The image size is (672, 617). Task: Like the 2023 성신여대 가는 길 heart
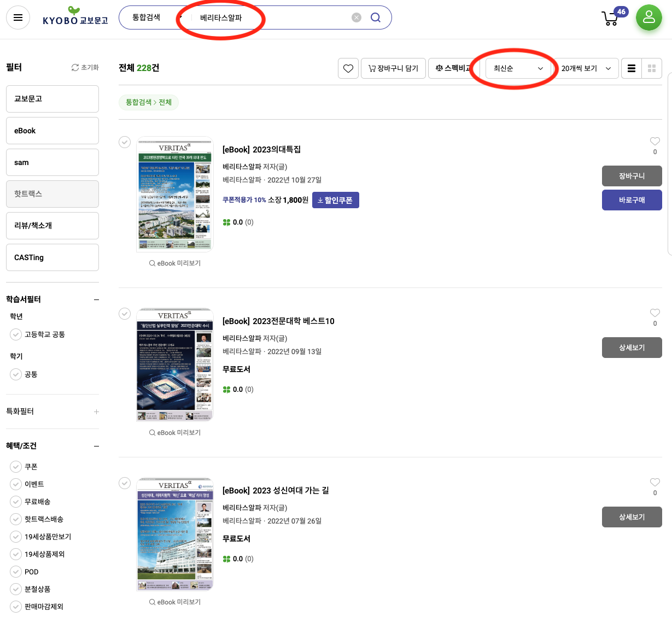655,482
